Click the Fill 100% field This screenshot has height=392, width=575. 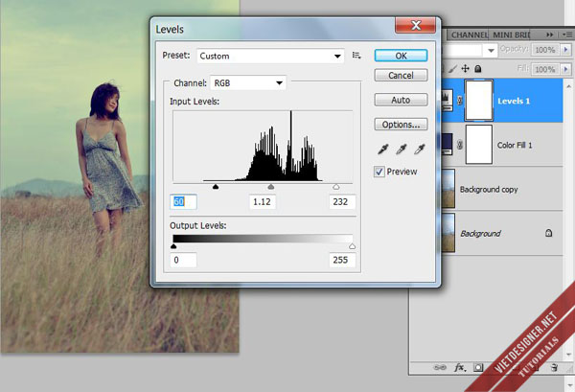545,69
